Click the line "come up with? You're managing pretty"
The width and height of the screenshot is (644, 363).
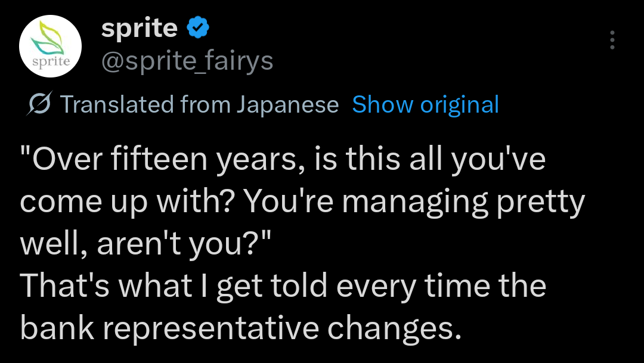302,203
